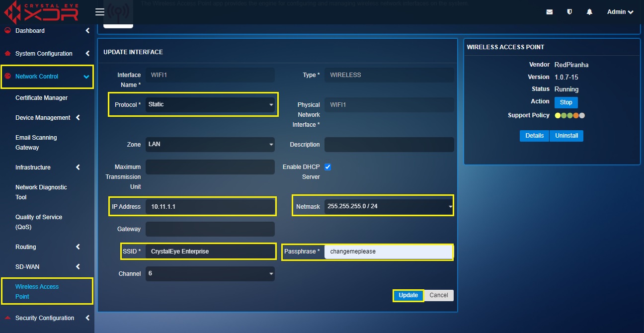This screenshot has height=333, width=644.
Task: Click the Physical Network Interface field
Action: (x=389, y=105)
